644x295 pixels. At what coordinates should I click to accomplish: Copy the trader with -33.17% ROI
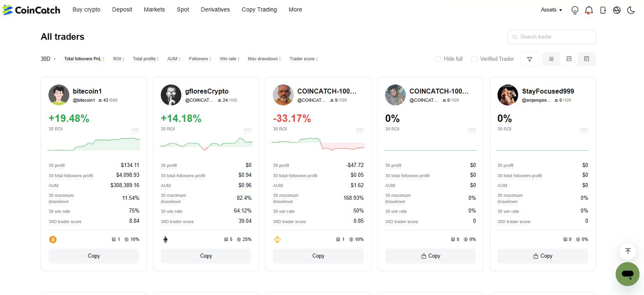point(318,256)
